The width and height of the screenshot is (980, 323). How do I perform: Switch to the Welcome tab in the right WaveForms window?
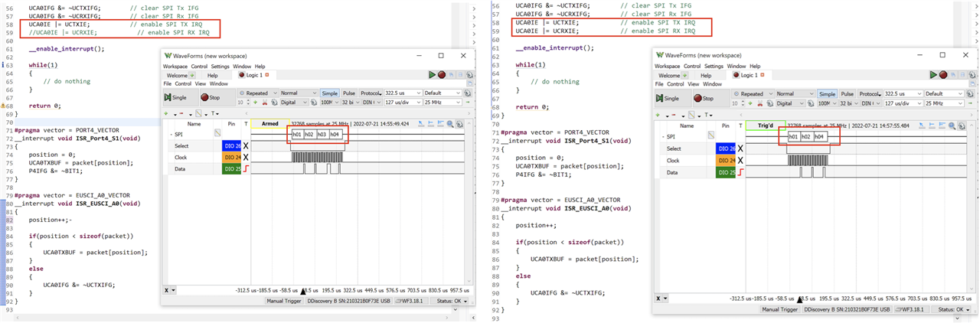[670, 75]
